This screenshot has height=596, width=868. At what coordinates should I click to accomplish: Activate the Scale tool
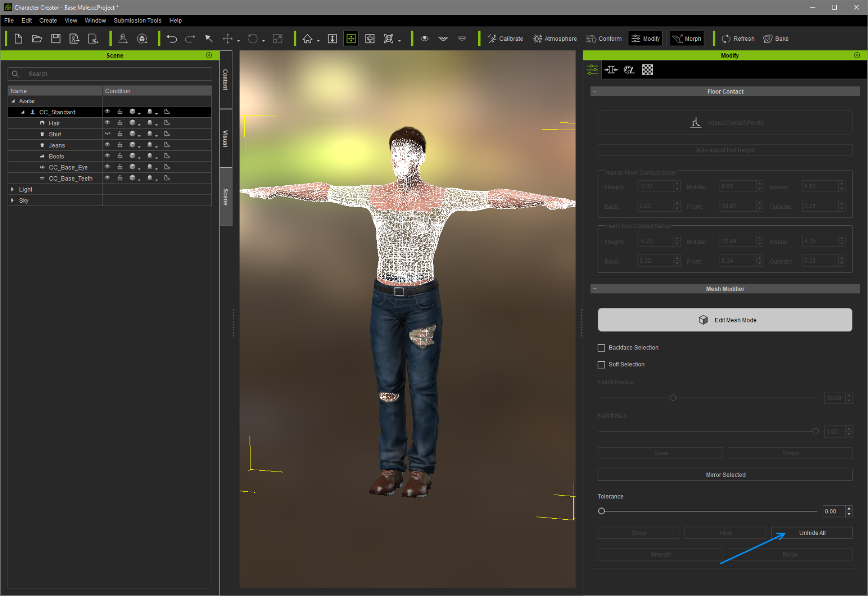(278, 39)
